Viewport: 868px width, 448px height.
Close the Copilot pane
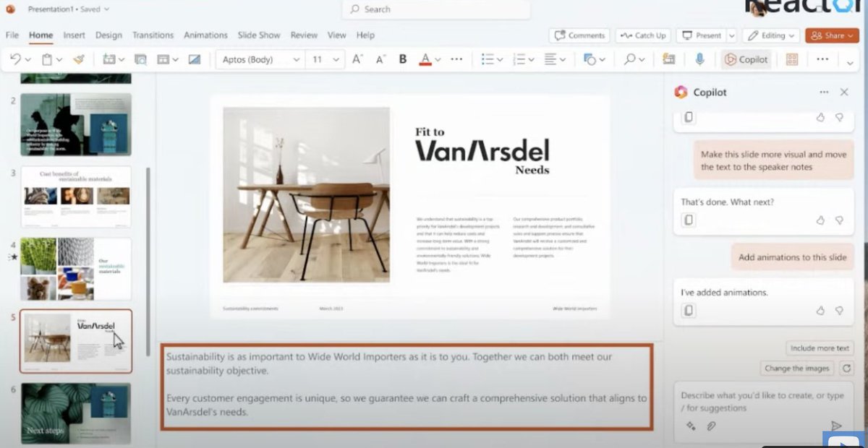point(843,92)
